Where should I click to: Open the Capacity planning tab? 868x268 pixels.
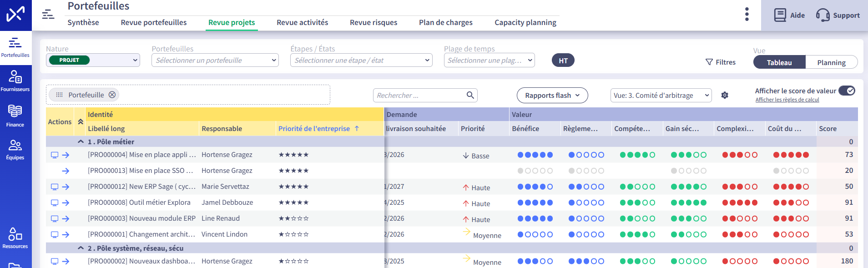click(x=525, y=22)
